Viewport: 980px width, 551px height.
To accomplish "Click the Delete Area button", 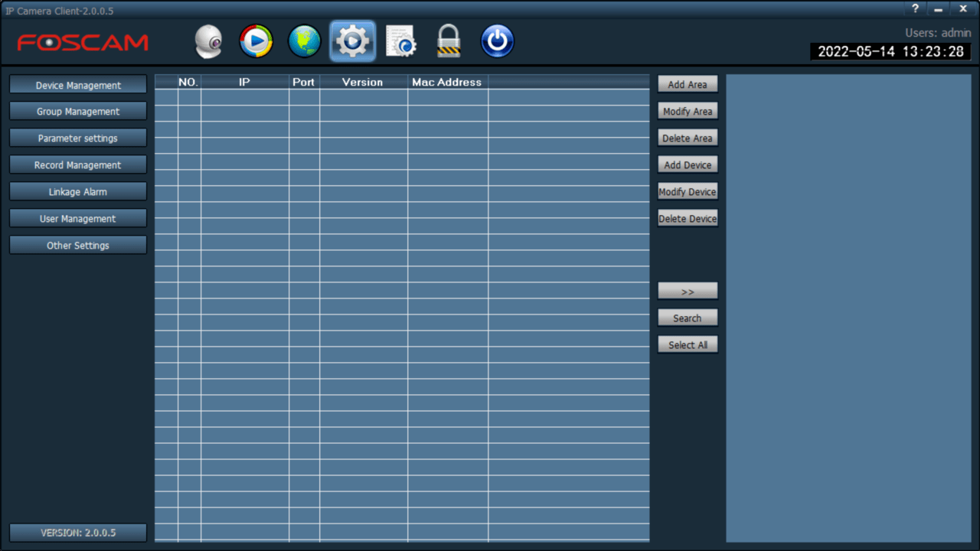I will pos(688,138).
